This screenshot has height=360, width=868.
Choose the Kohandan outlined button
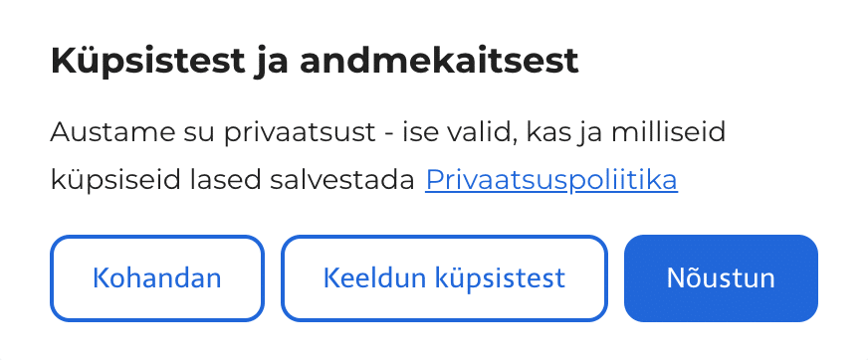click(x=157, y=278)
